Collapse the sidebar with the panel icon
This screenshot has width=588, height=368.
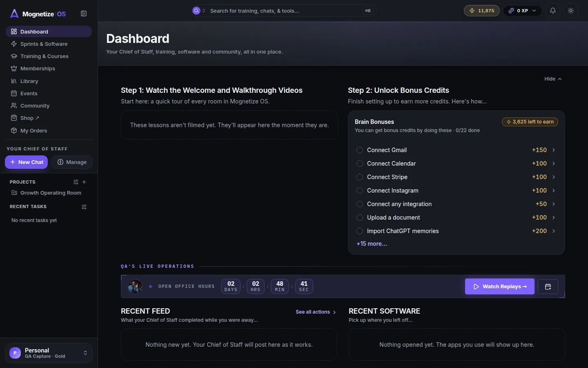pos(84,13)
